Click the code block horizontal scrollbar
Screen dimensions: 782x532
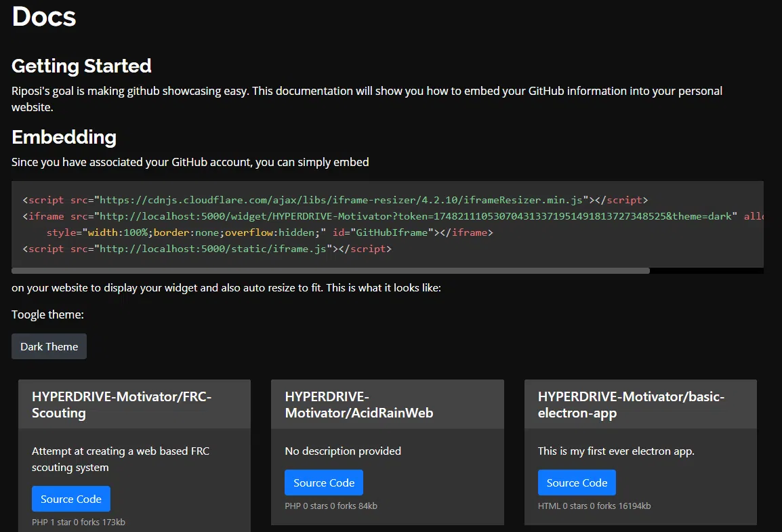(x=331, y=270)
